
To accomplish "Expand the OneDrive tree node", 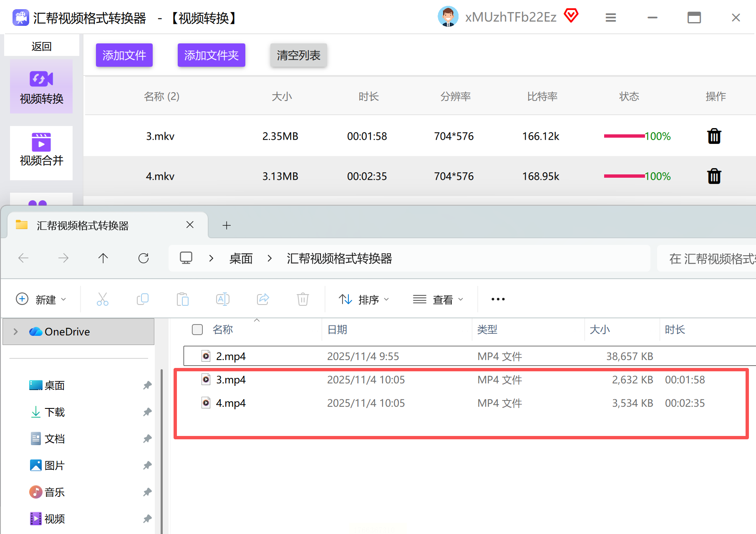I will click(16, 332).
